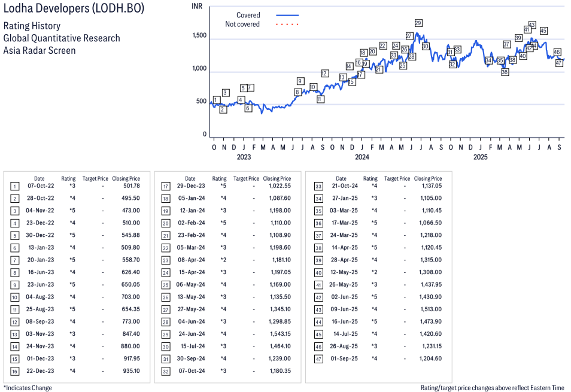Click the date 23-Jun-23
The width and height of the screenshot is (571, 392).
(41, 285)
